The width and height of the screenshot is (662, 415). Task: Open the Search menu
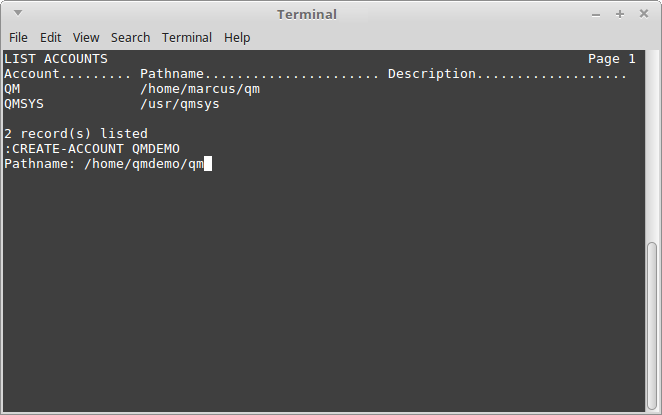tap(130, 38)
